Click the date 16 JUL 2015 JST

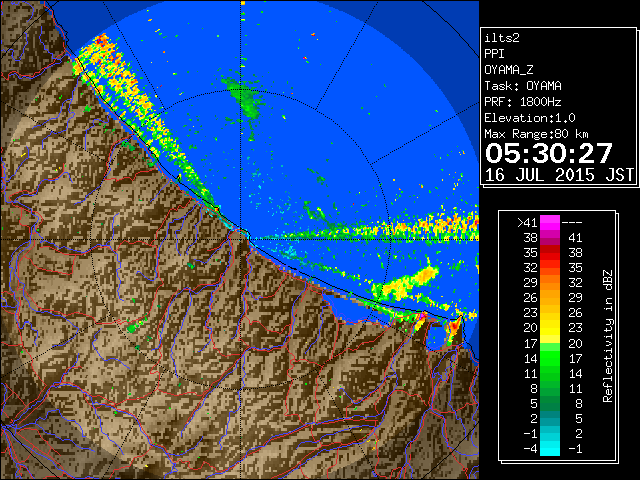(x=559, y=175)
